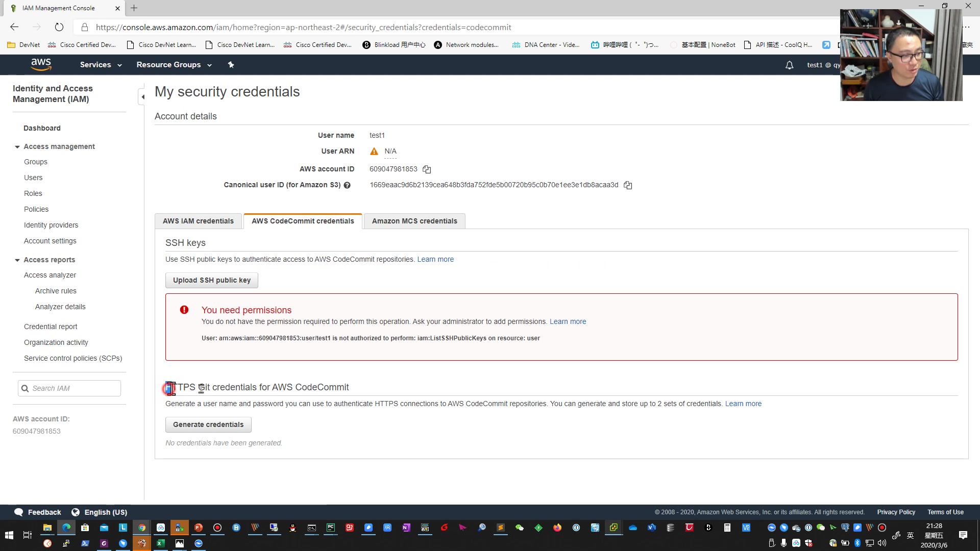Open PyCharm from the taskbar
This screenshot has height=551, width=980.
331,528
